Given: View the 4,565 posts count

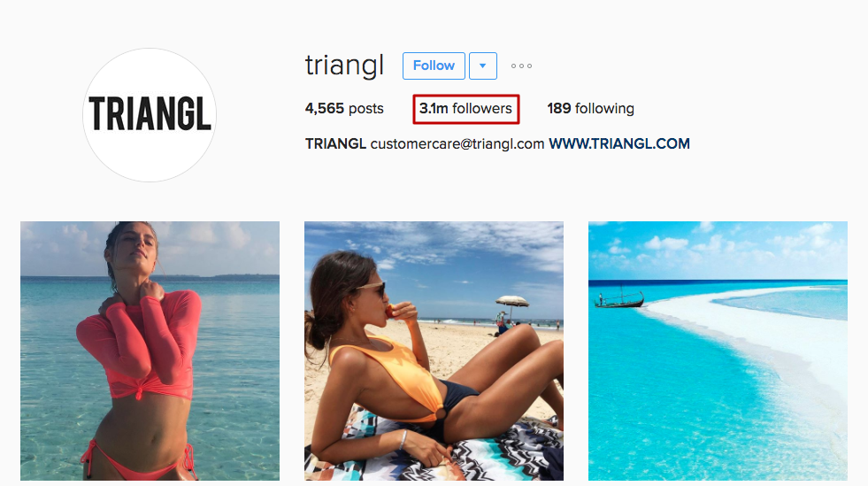Looking at the screenshot, I should [x=344, y=109].
